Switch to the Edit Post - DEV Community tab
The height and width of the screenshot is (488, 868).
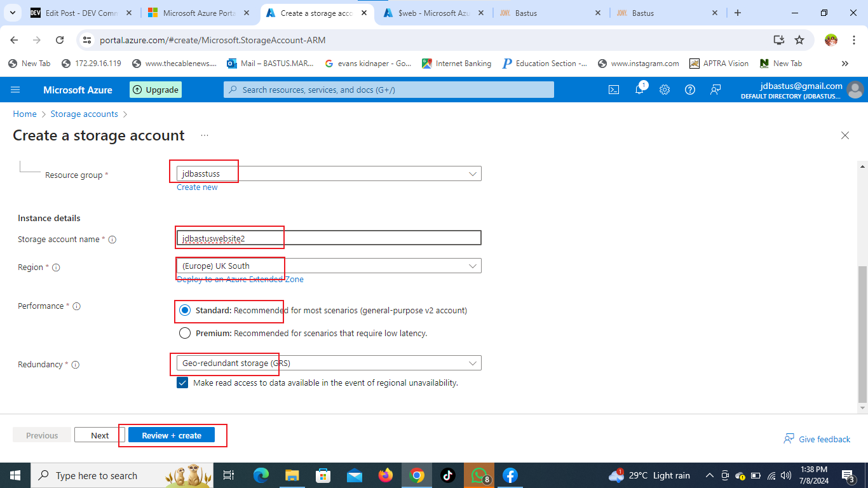pyautogui.click(x=81, y=13)
